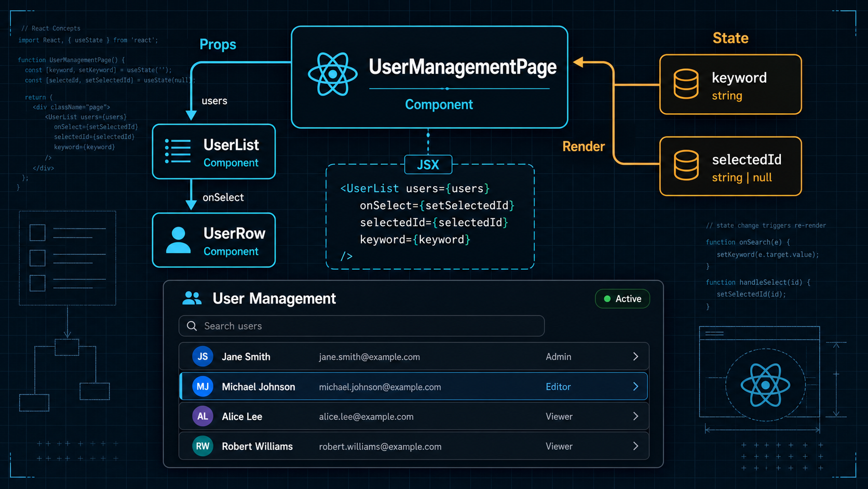Click the User Management group icon

click(x=192, y=298)
